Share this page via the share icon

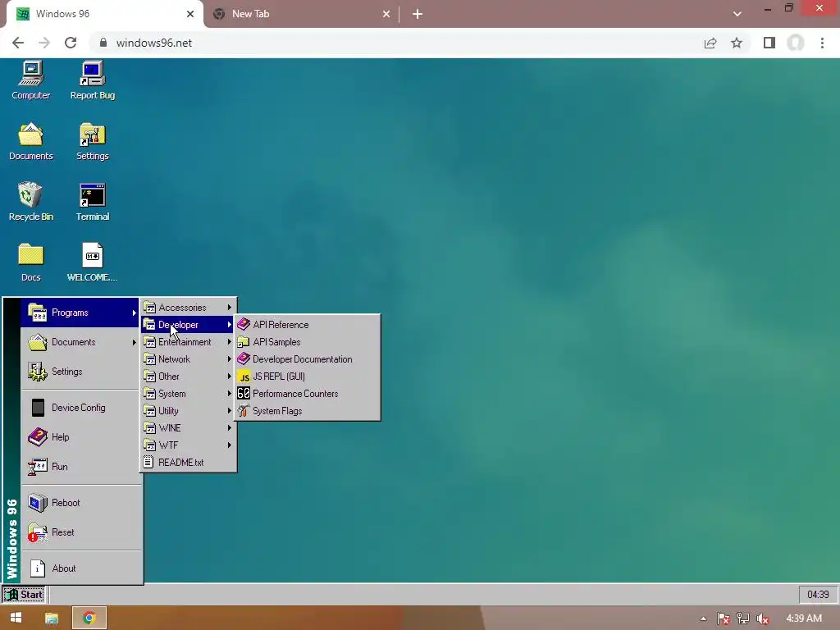pyautogui.click(x=710, y=43)
